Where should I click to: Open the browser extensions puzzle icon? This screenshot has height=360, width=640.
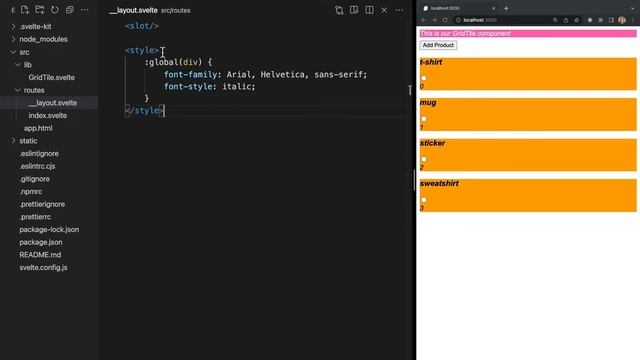click(x=600, y=20)
